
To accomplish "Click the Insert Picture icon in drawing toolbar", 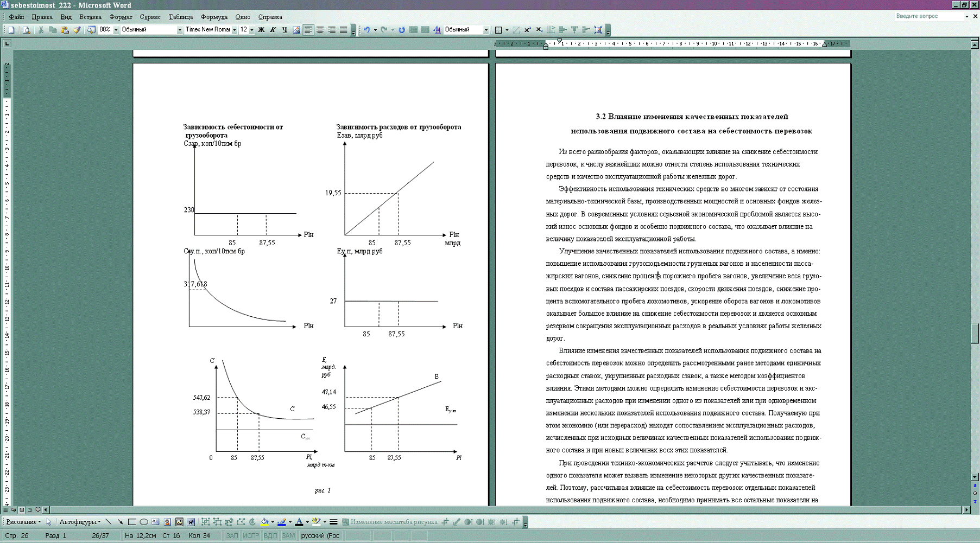I will click(179, 522).
